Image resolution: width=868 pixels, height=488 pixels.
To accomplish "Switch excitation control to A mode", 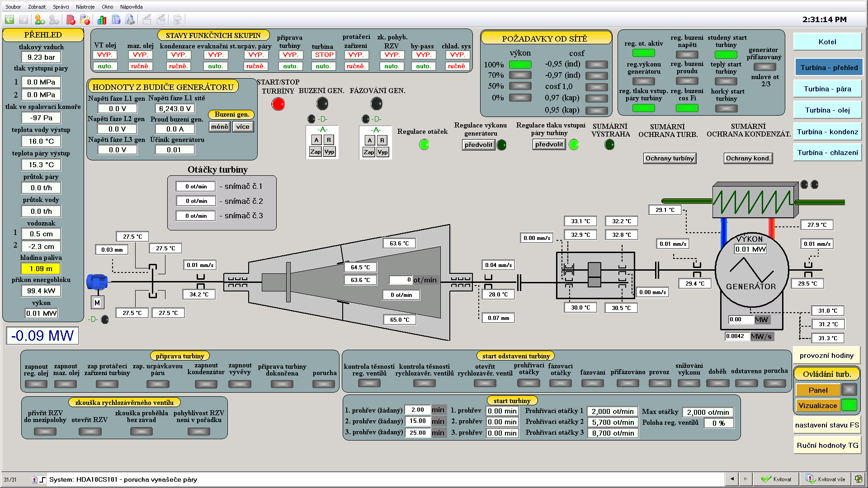I will (316, 140).
